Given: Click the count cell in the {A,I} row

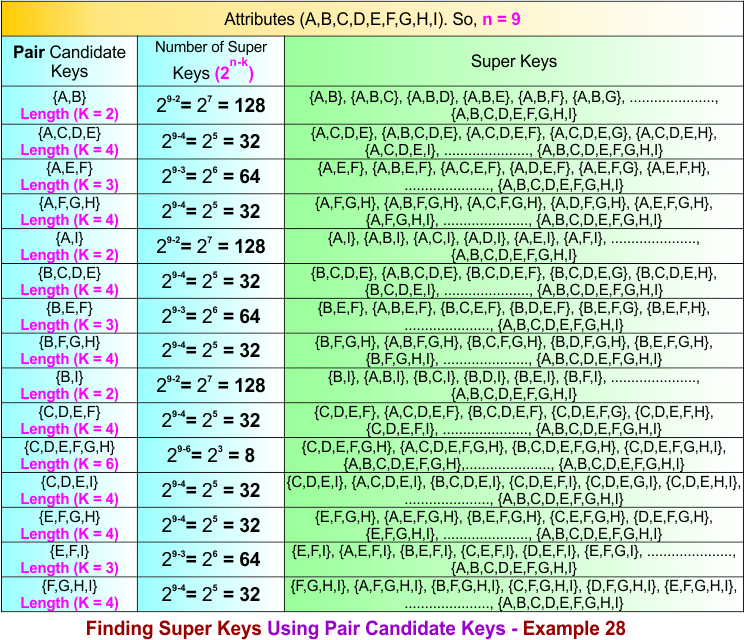Looking at the screenshot, I should pos(211,246).
